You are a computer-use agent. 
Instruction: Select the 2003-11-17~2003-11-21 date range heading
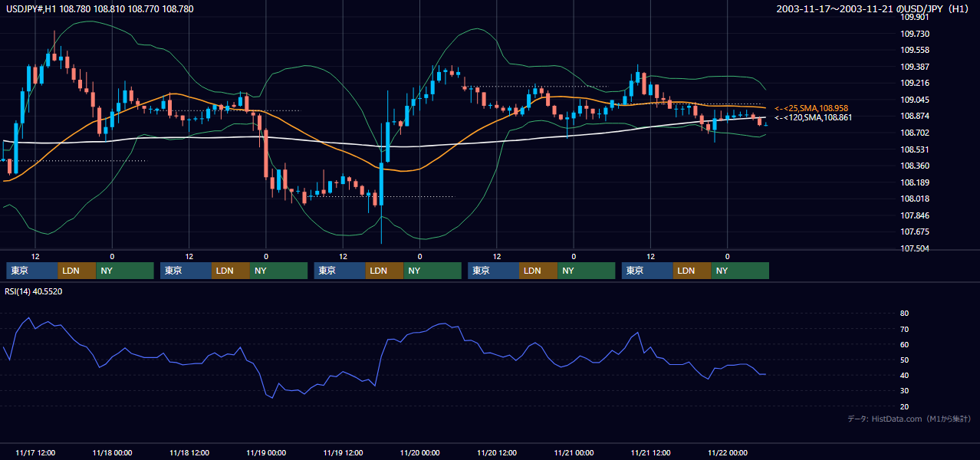coord(874,9)
